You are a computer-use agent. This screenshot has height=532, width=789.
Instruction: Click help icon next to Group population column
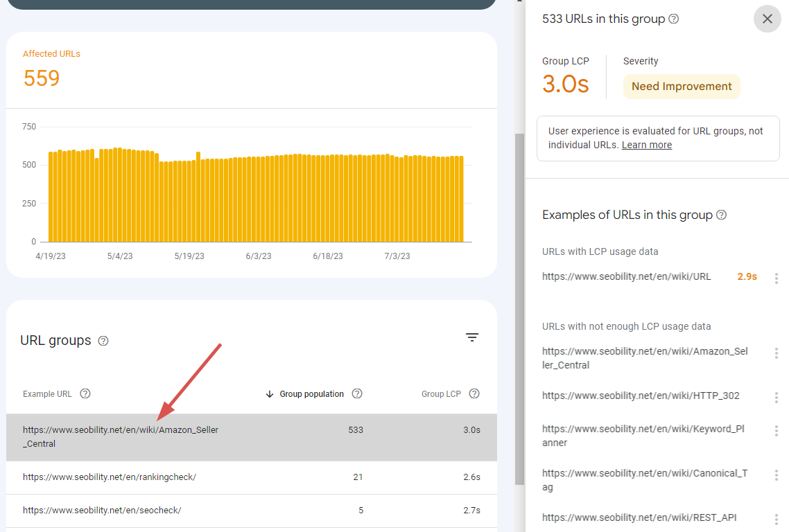pos(357,393)
